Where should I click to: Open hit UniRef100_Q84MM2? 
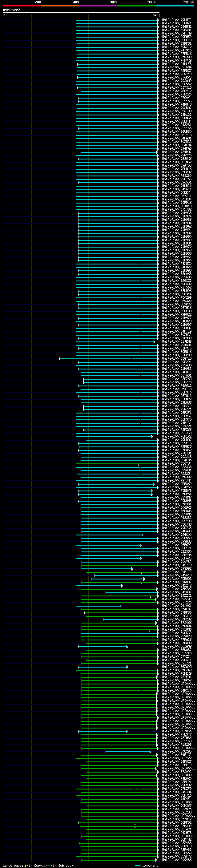(x=177, y=26)
